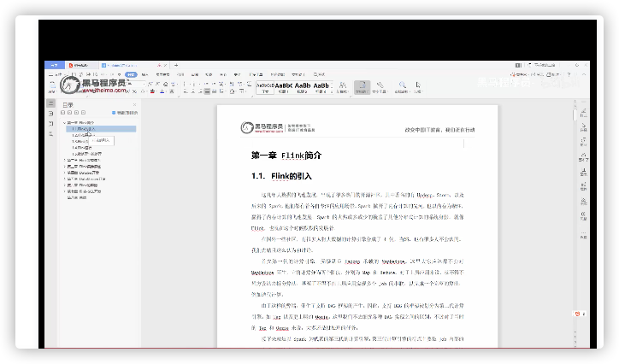Open the Page Layout ribbon tab

(162, 74)
